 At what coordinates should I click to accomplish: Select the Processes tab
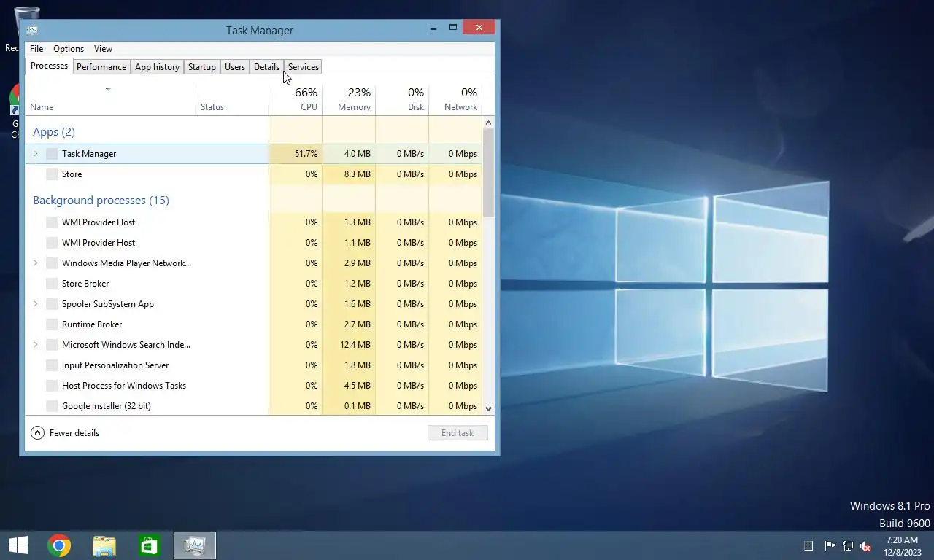(x=49, y=66)
